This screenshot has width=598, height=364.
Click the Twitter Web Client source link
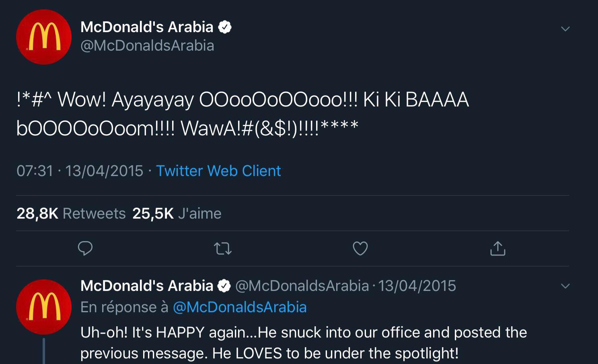pos(218,171)
